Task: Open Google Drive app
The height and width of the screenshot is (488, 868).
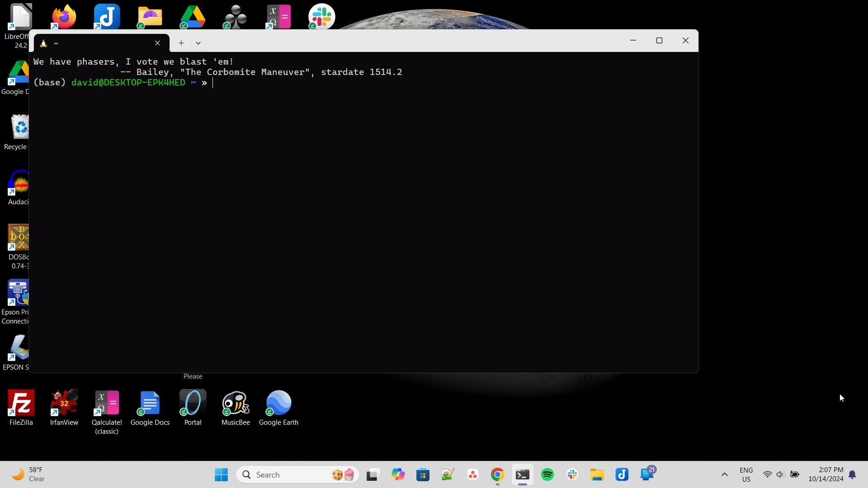Action: point(193,16)
